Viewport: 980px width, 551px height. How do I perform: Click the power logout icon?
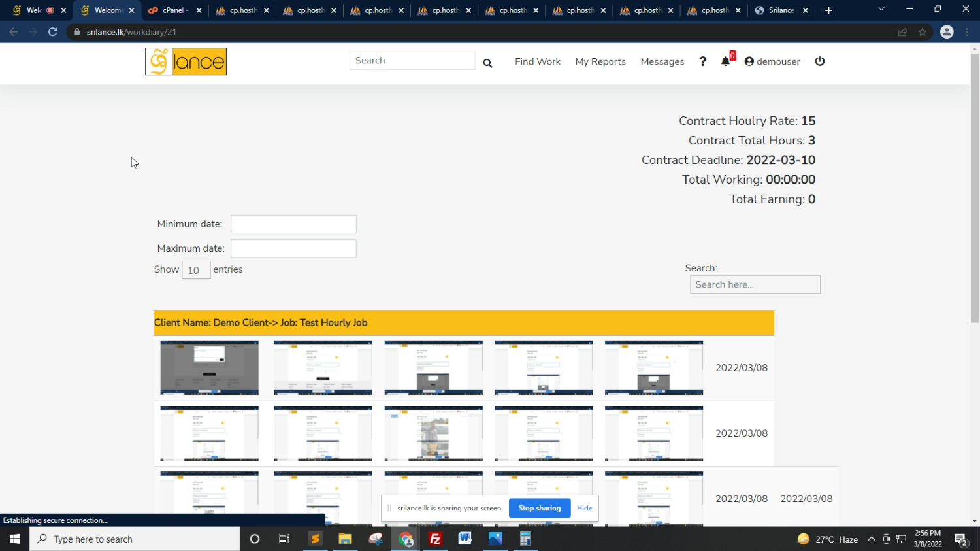pyautogui.click(x=820, y=61)
